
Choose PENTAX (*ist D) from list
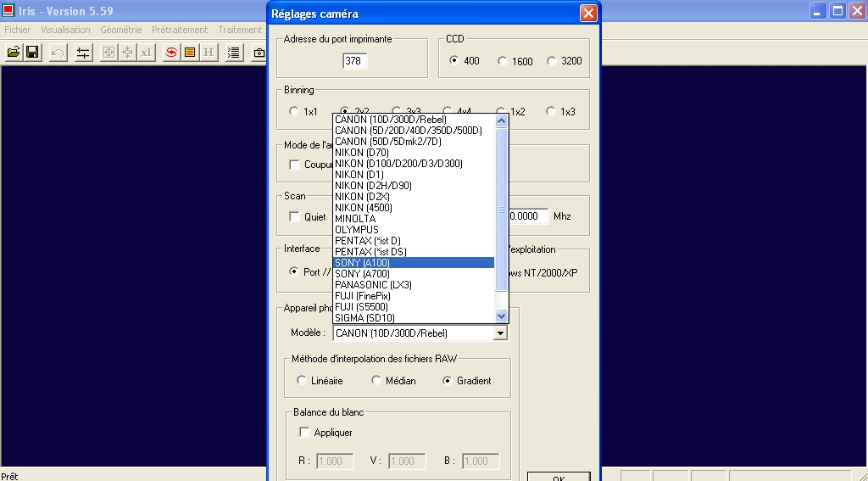pos(414,241)
